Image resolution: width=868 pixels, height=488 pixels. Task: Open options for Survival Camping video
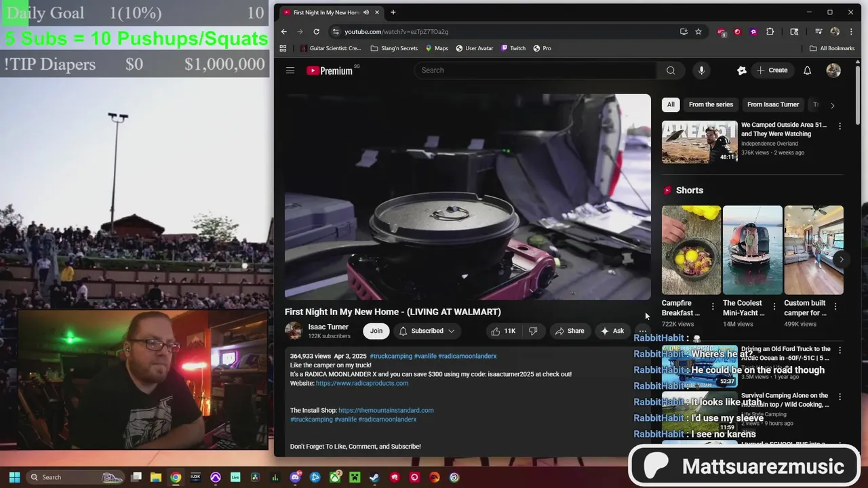(840, 396)
